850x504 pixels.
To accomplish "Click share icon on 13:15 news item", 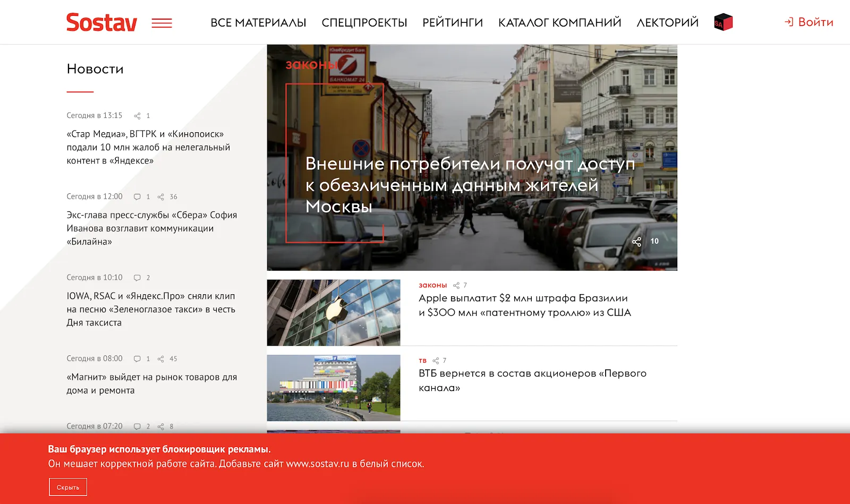I will (137, 116).
